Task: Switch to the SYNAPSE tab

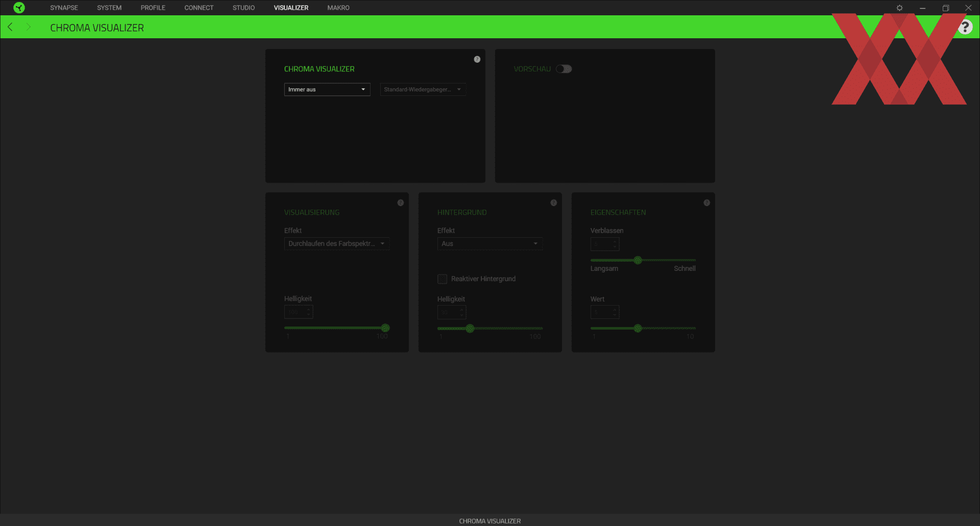Action: point(64,8)
